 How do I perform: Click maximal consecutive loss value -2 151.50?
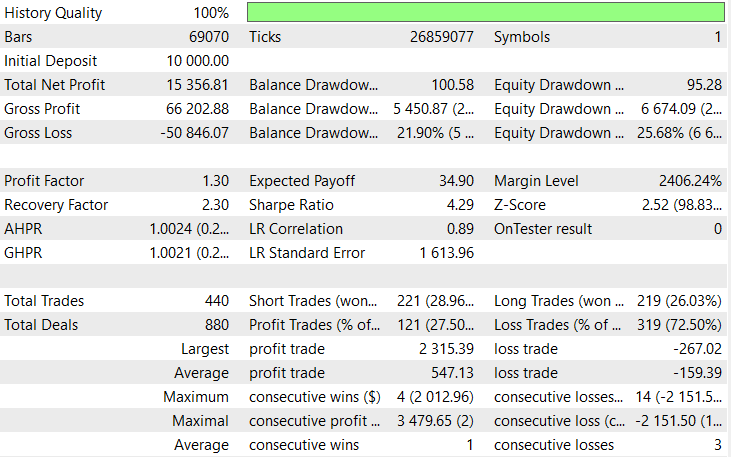tap(679, 421)
